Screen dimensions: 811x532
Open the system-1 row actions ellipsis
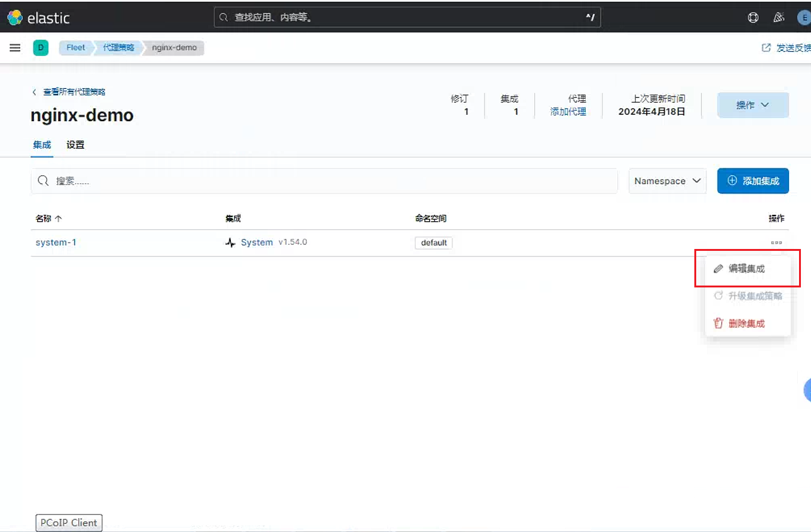click(x=776, y=243)
